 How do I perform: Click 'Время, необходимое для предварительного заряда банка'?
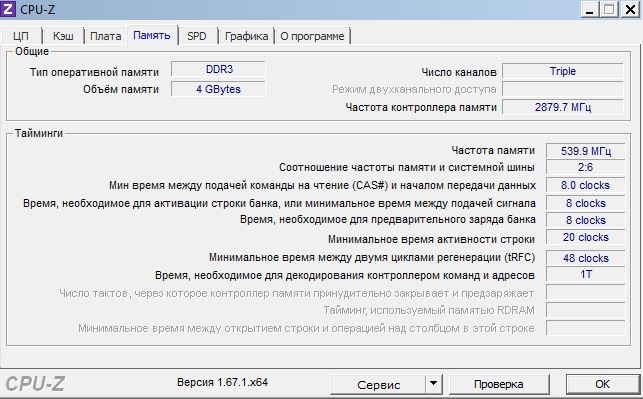click(388, 220)
